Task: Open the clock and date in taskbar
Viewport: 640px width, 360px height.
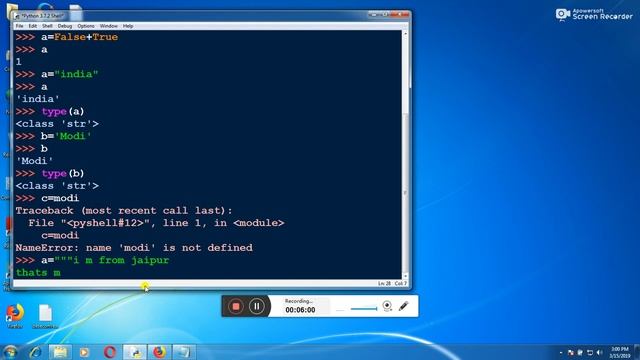Action: coord(620,353)
